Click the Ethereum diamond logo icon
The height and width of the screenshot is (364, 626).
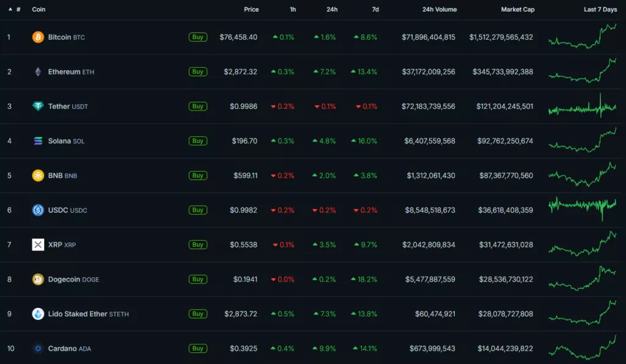(x=38, y=72)
